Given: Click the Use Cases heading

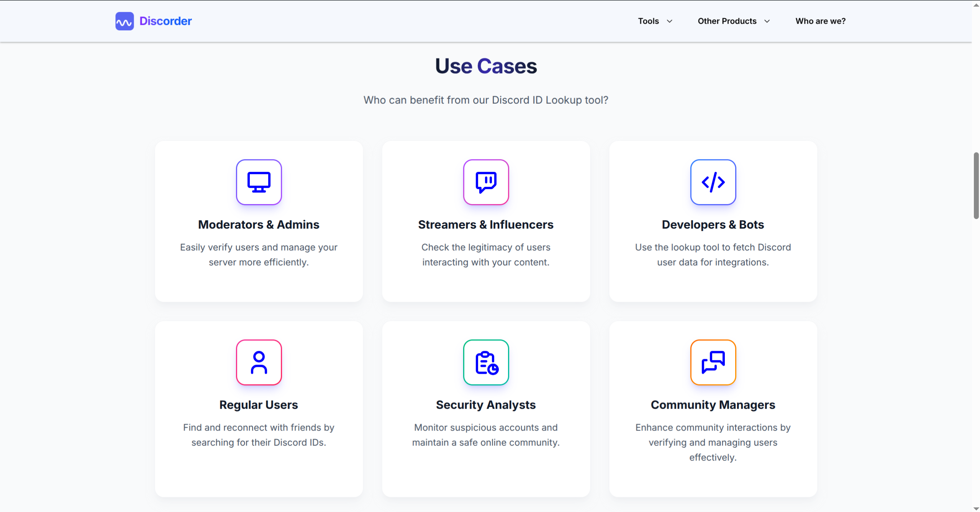Looking at the screenshot, I should click(x=485, y=65).
